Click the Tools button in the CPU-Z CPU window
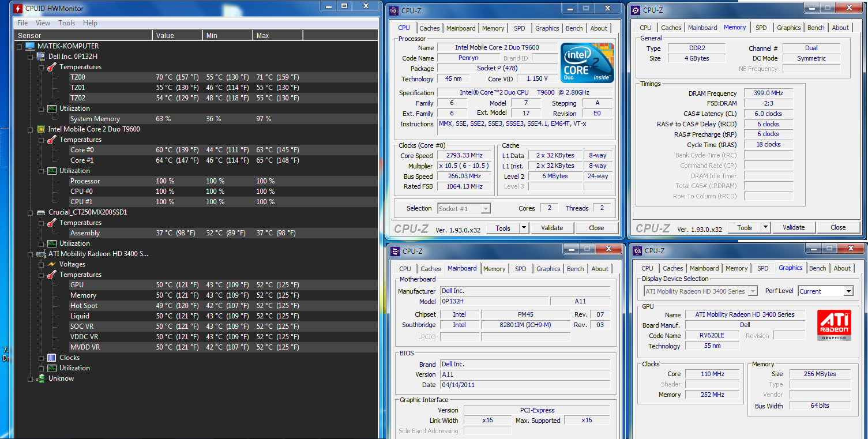 [503, 228]
